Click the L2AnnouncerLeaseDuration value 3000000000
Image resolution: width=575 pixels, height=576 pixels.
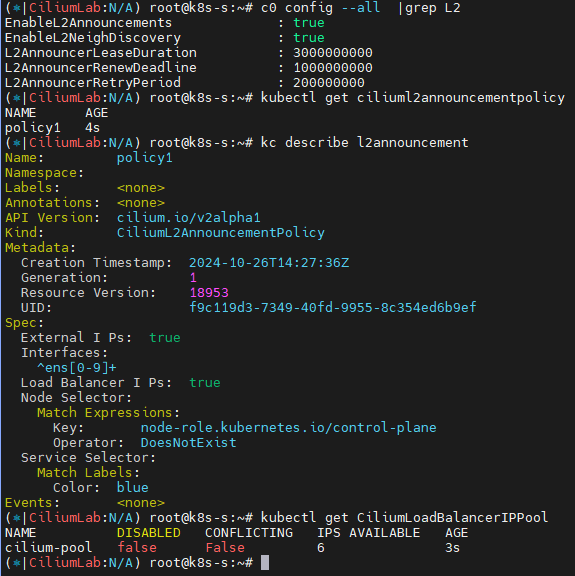[x=333, y=53]
